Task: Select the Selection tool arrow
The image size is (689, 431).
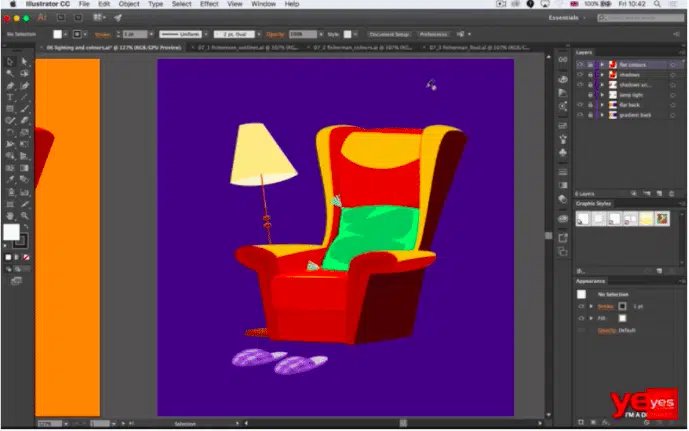Action: pyautogui.click(x=10, y=62)
